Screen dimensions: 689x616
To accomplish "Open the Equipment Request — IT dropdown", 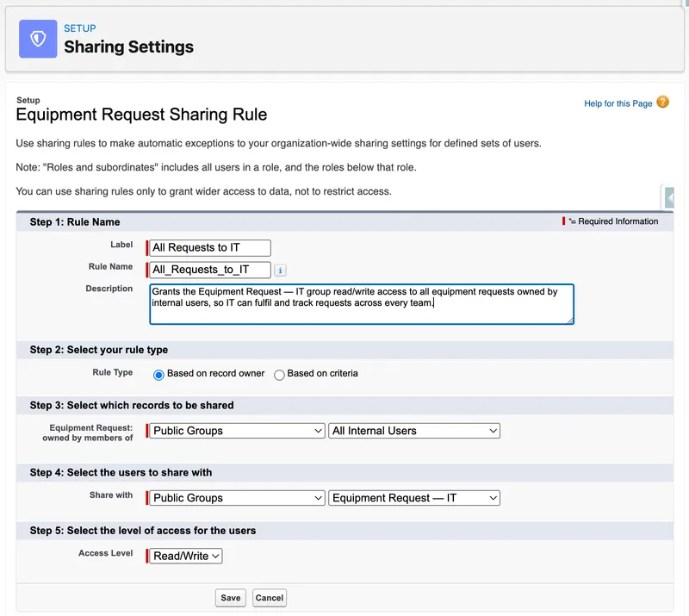I will pyautogui.click(x=414, y=498).
